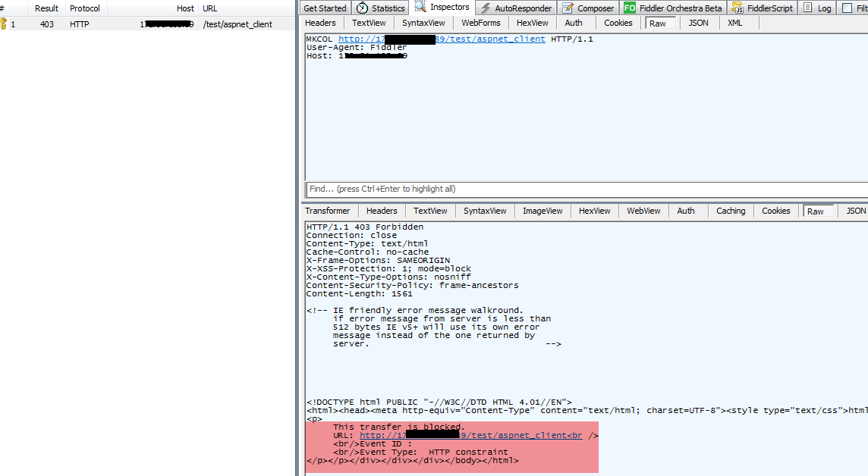
Task: Switch to the Get Started tab
Action: [325, 8]
